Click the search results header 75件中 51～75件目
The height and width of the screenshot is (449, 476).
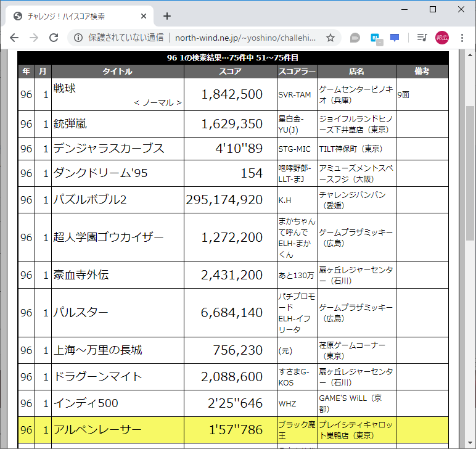coord(233,58)
